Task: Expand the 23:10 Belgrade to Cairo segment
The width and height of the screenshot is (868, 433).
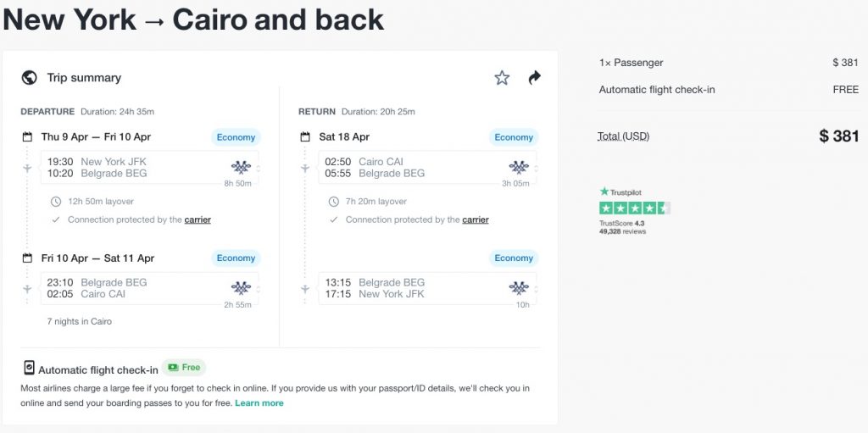Action: 149,289
